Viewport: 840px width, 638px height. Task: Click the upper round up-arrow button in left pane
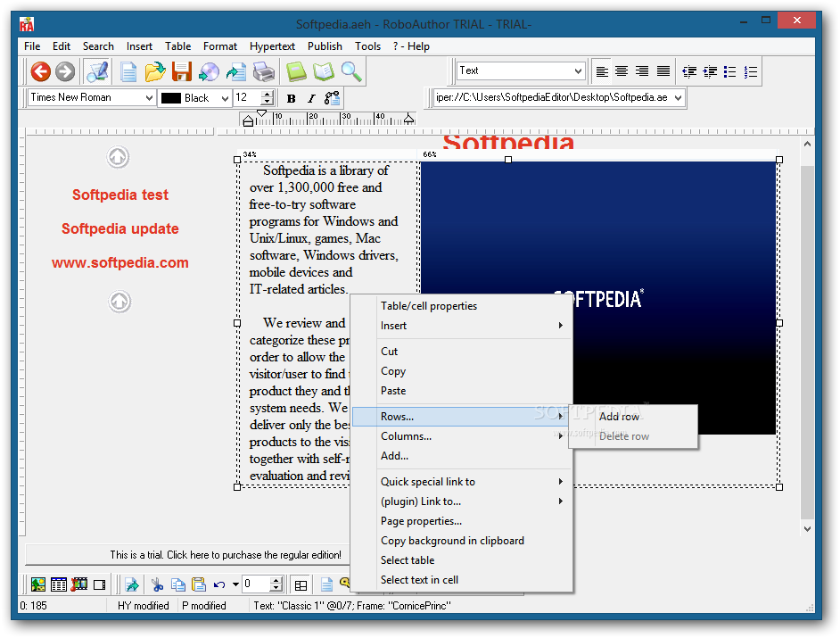118,157
